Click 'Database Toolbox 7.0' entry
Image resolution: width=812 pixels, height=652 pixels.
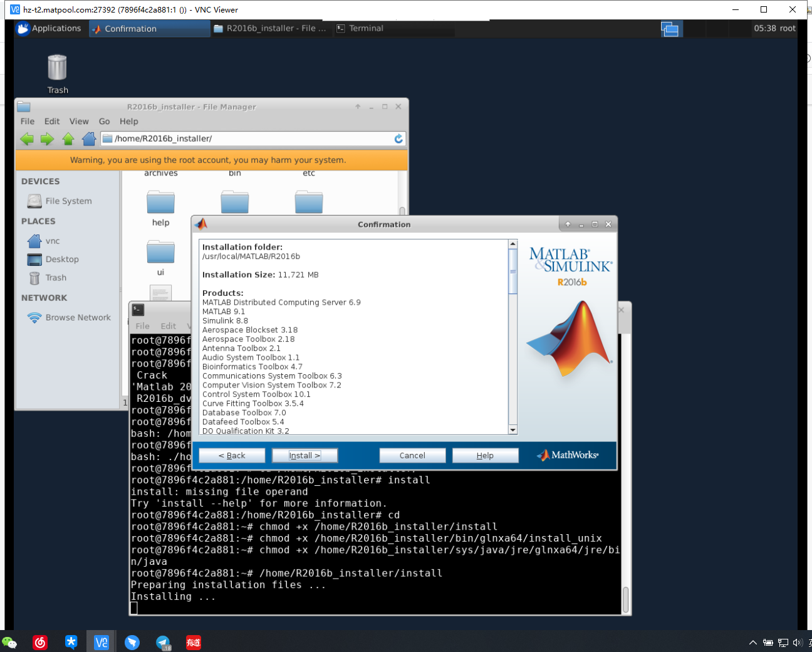pos(244,413)
